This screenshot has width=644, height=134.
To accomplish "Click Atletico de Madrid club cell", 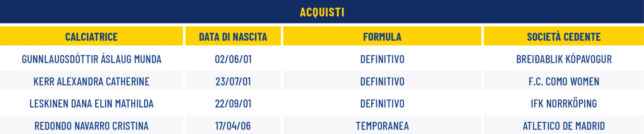I will coord(563,126).
